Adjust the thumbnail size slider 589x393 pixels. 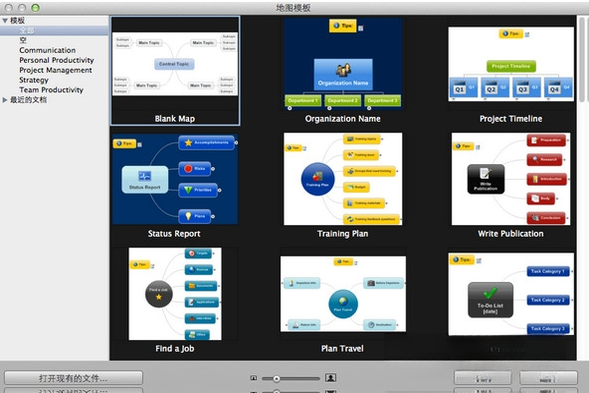(276, 378)
